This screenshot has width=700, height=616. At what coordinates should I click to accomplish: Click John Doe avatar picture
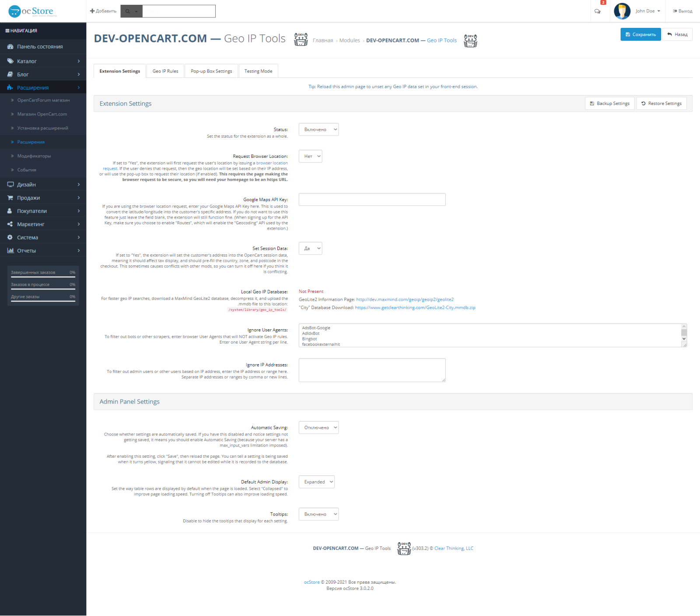point(622,11)
